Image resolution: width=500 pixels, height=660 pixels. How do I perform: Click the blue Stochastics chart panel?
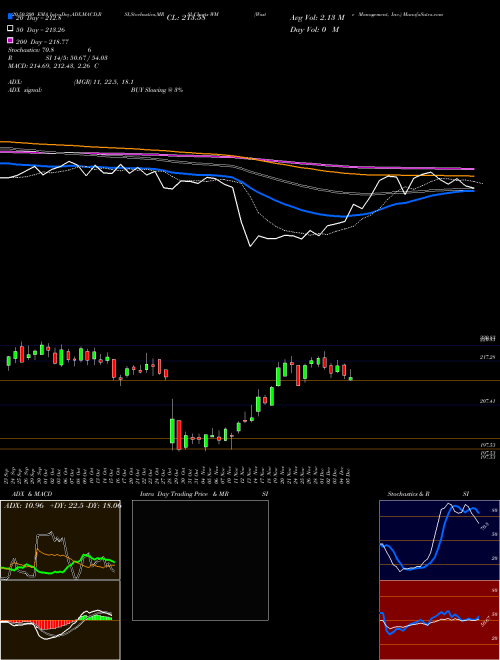(x=439, y=540)
